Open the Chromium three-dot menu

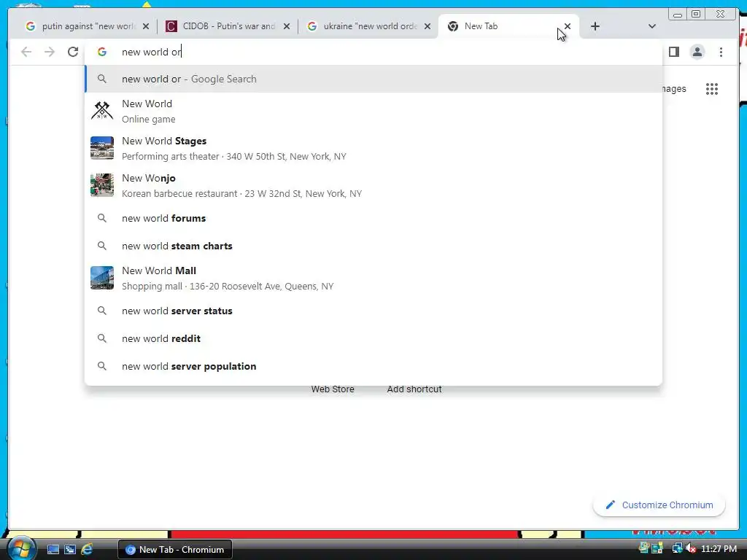[x=721, y=52]
